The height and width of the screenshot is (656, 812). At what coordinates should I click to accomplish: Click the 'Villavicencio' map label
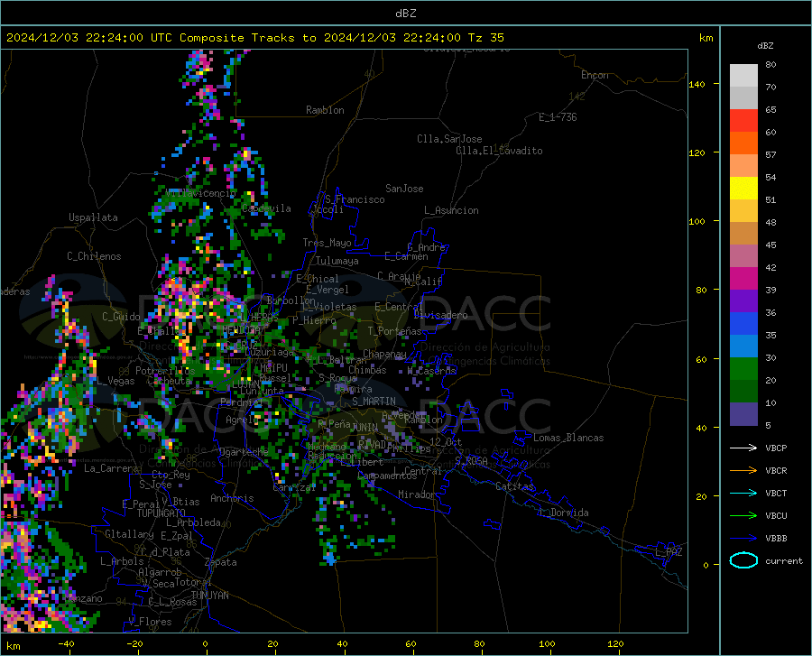(x=201, y=193)
